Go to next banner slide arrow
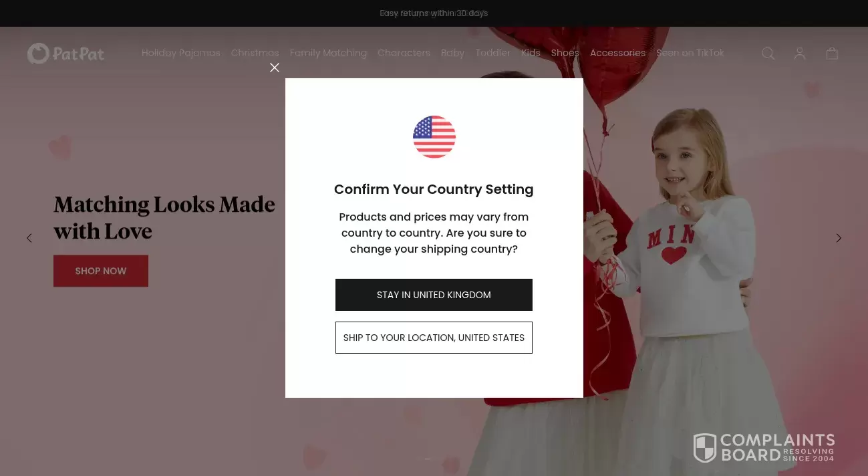Screen dimensions: 868x476 [839, 238]
